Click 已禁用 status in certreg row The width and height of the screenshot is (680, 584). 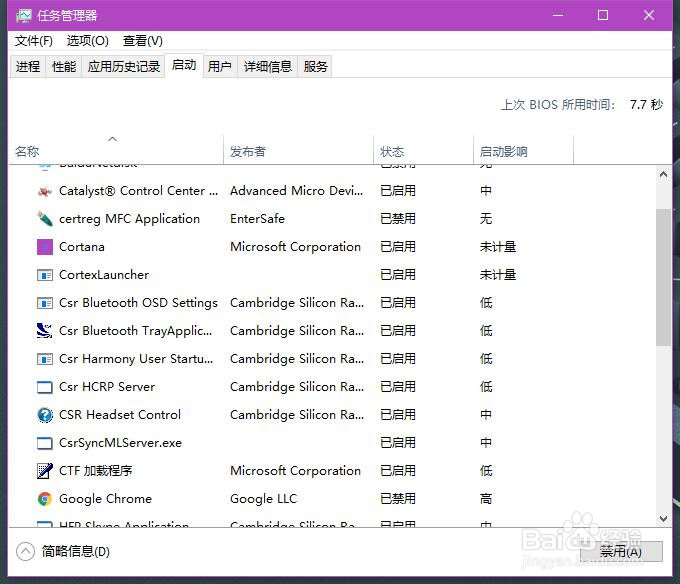pos(398,219)
